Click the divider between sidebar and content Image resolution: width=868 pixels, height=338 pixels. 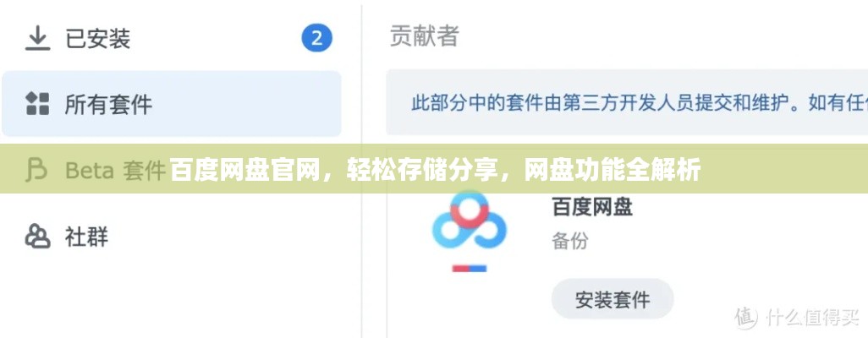pos(362,169)
